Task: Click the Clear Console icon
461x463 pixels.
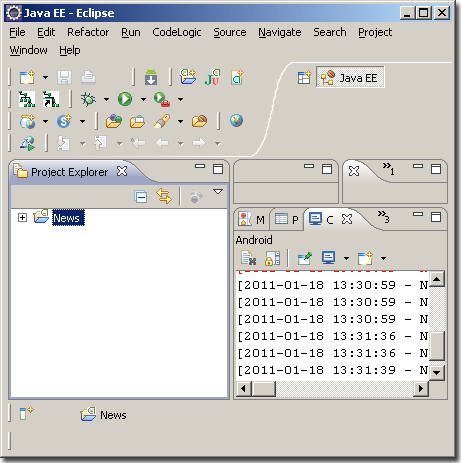Action: pyautogui.click(x=249, y=258)
